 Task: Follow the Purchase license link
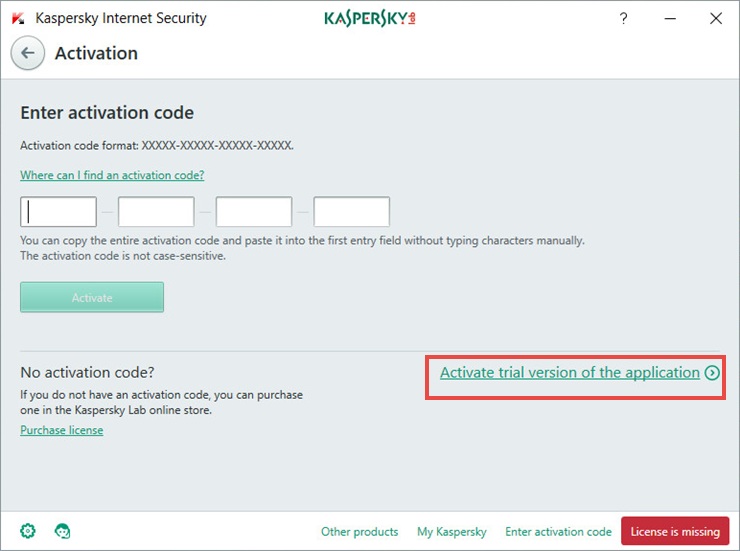[x=61, y=430]
